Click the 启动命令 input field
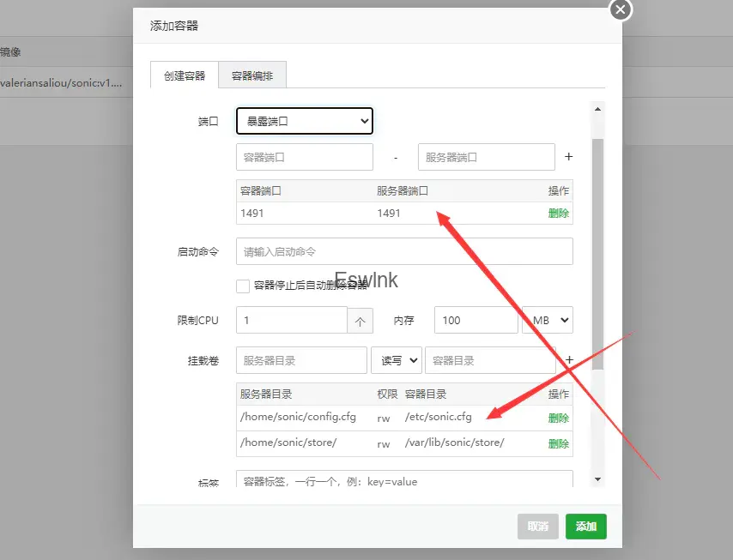 click(x=404, y=252)
